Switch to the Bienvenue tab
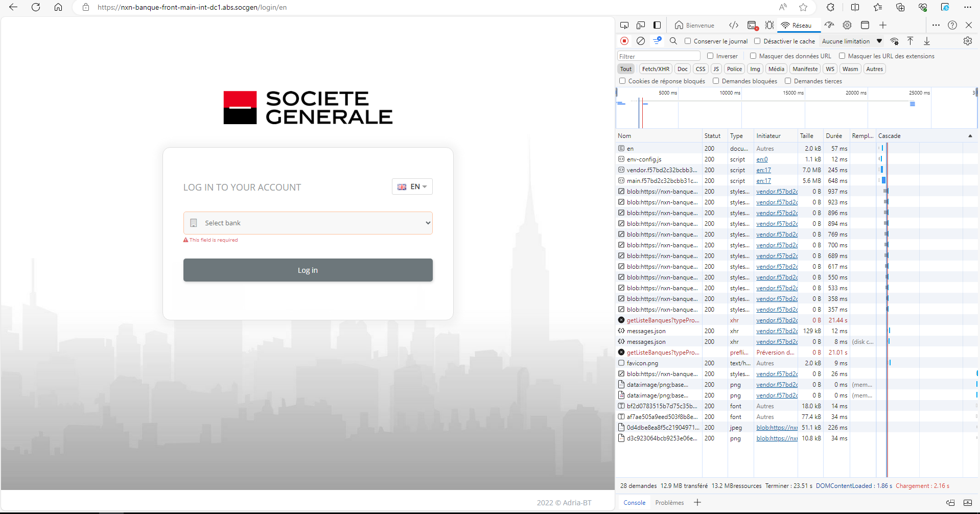Image resolution: width=980 pixels, height=514 pixels. 694,25
